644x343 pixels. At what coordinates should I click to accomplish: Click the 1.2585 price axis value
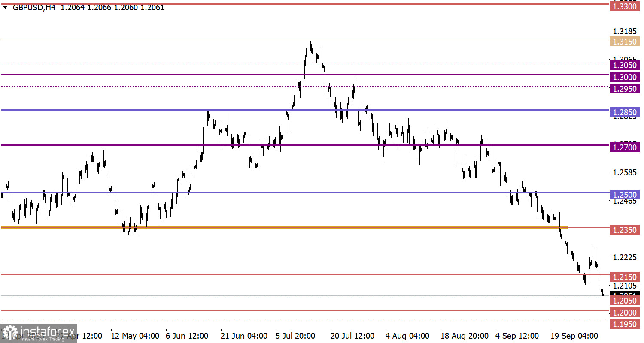624,172
